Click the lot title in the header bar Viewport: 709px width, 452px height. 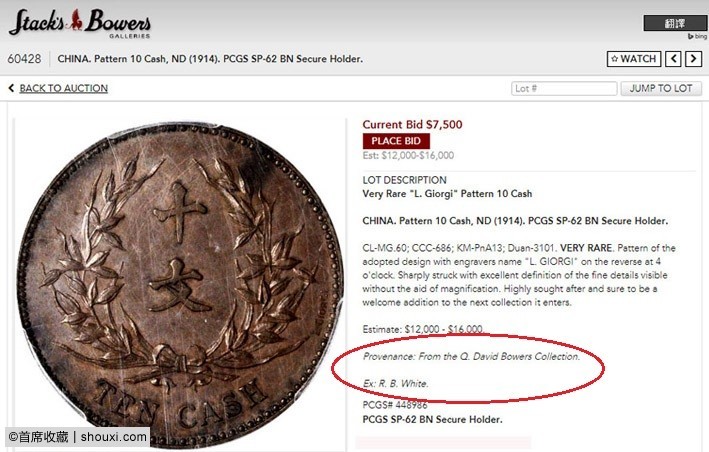210,59
